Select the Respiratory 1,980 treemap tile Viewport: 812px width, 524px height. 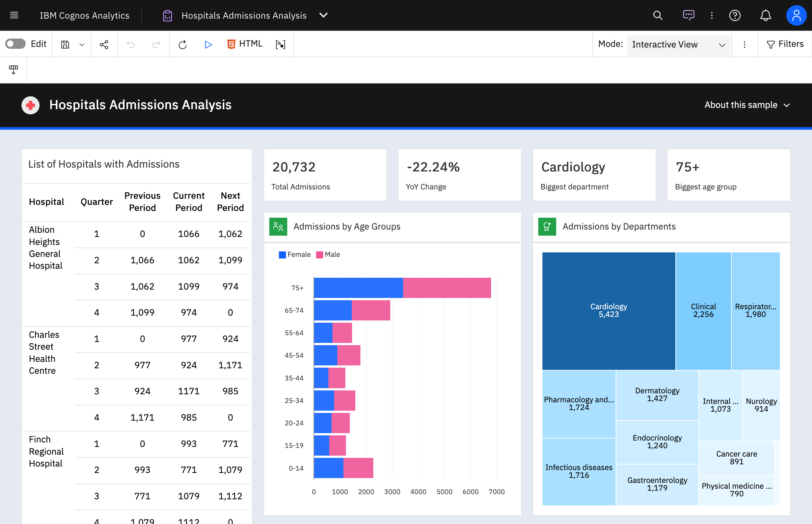(756, 311)
